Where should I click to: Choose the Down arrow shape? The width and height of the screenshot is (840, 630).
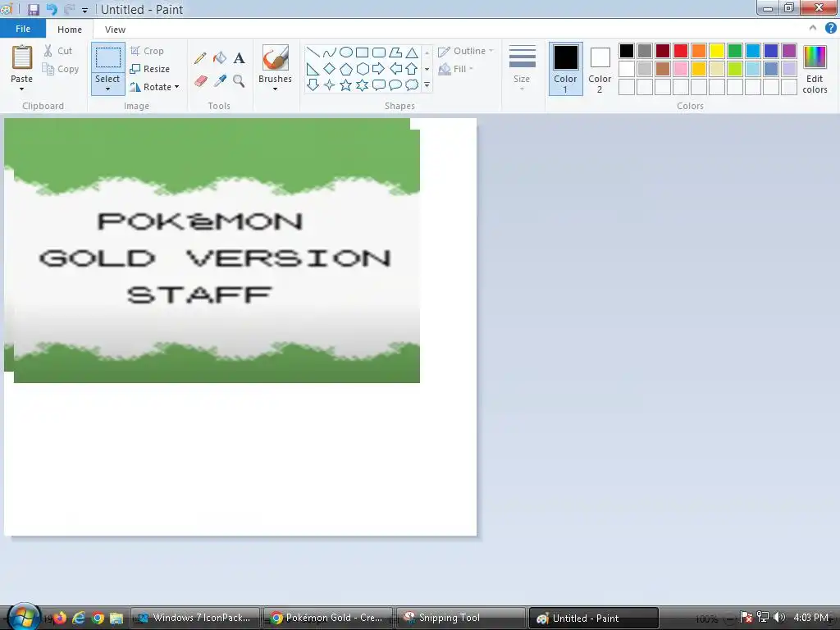[313, 84]
